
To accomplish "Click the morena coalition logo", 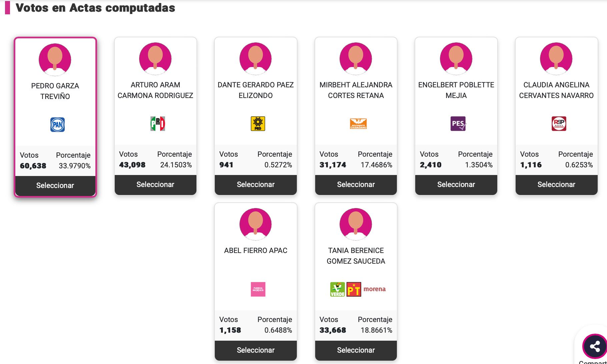I will click(375, 289).
